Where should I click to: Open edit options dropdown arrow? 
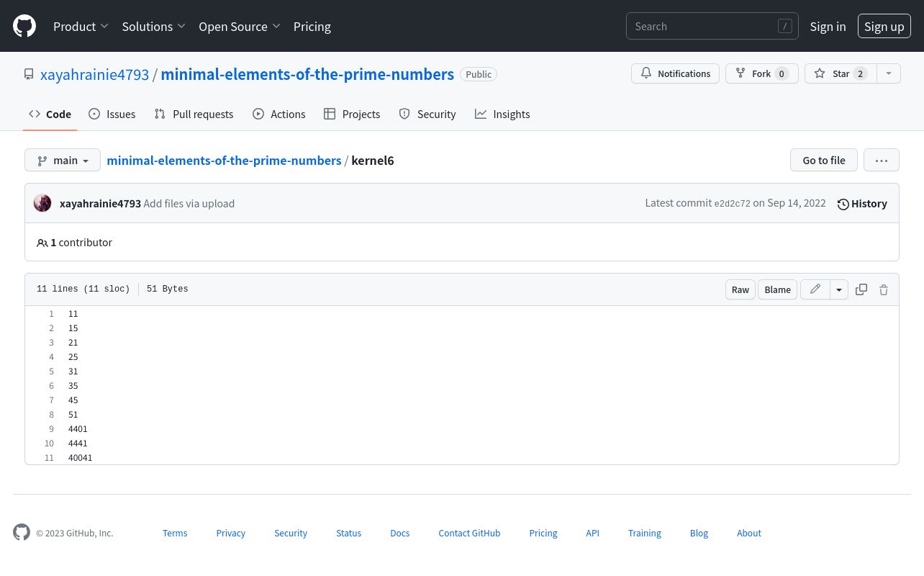839,289
